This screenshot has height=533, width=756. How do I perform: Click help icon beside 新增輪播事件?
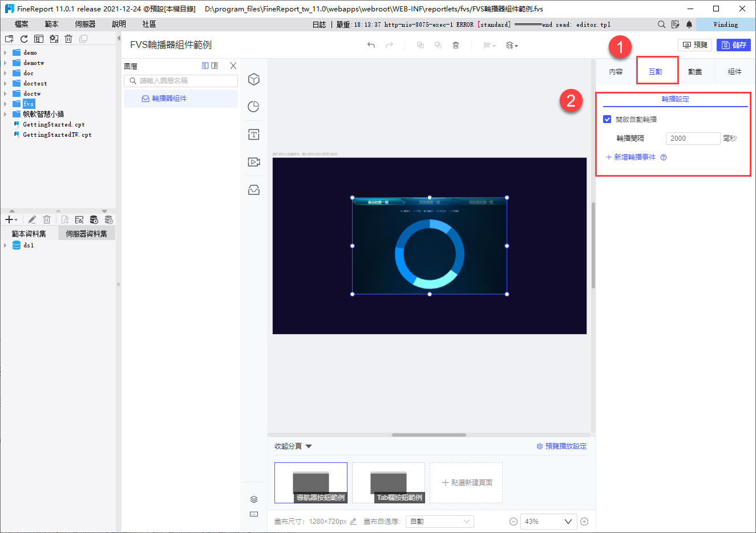point(664,157)
